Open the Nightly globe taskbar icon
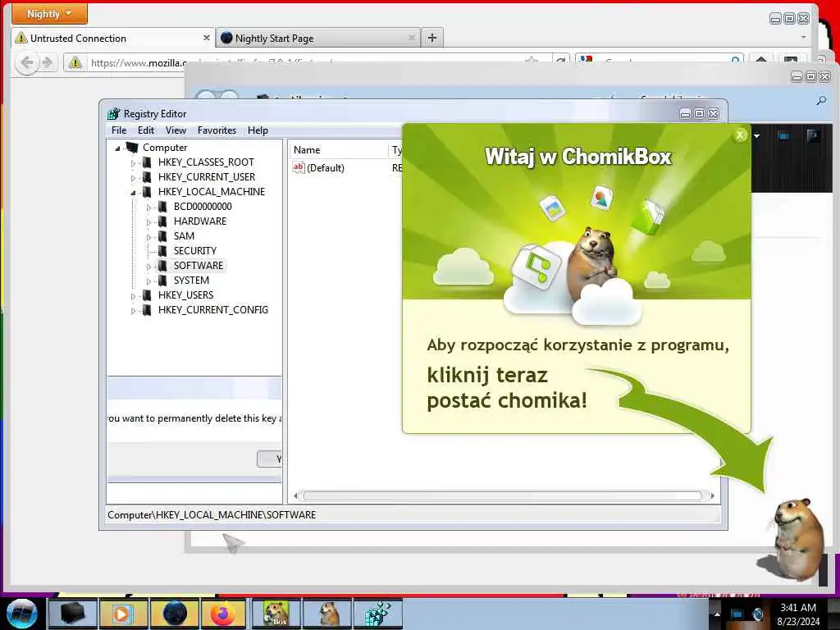 click(174, 614)
